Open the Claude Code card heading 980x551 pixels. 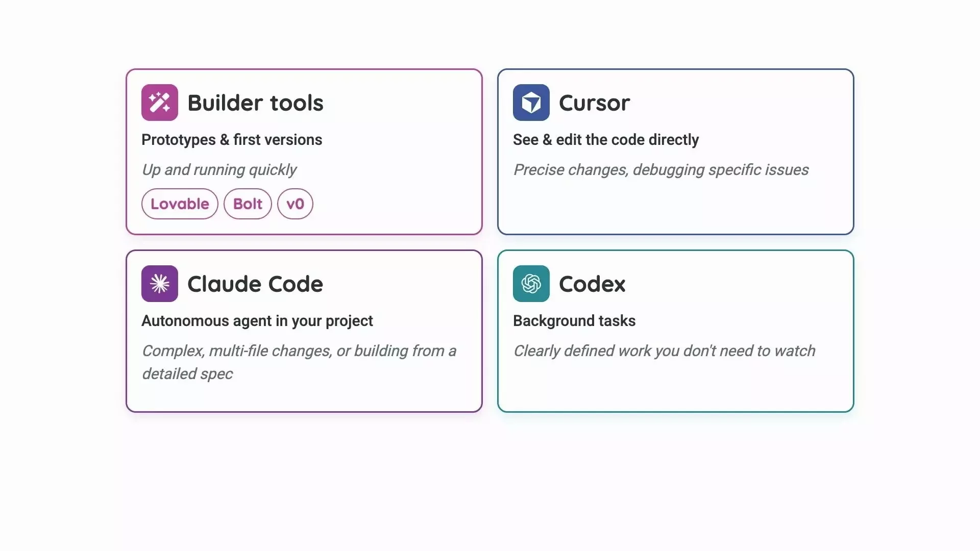point(255,284)
